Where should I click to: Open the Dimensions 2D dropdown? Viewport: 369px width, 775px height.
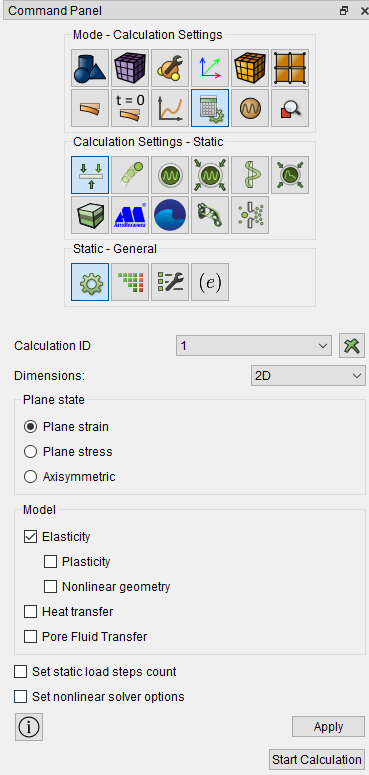pos(308,376)
